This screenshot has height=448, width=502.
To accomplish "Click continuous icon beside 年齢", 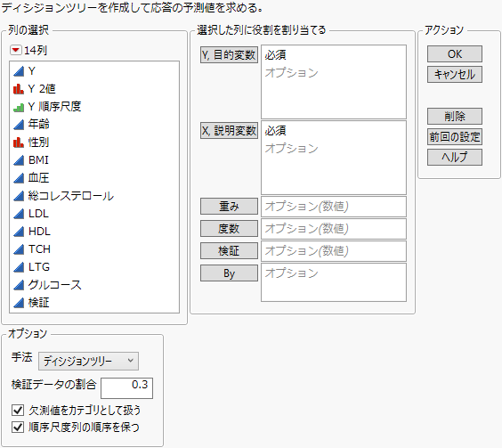I will tap(19, 125).
